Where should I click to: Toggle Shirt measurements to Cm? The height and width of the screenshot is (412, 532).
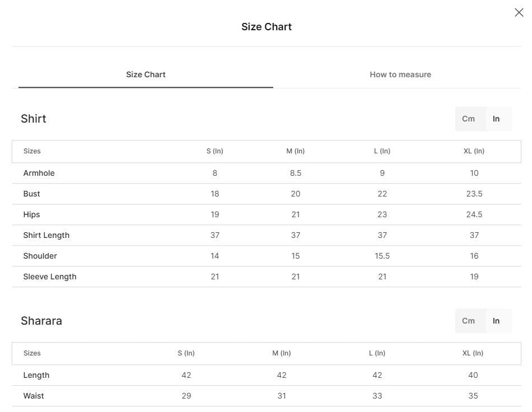pos(468,119)
